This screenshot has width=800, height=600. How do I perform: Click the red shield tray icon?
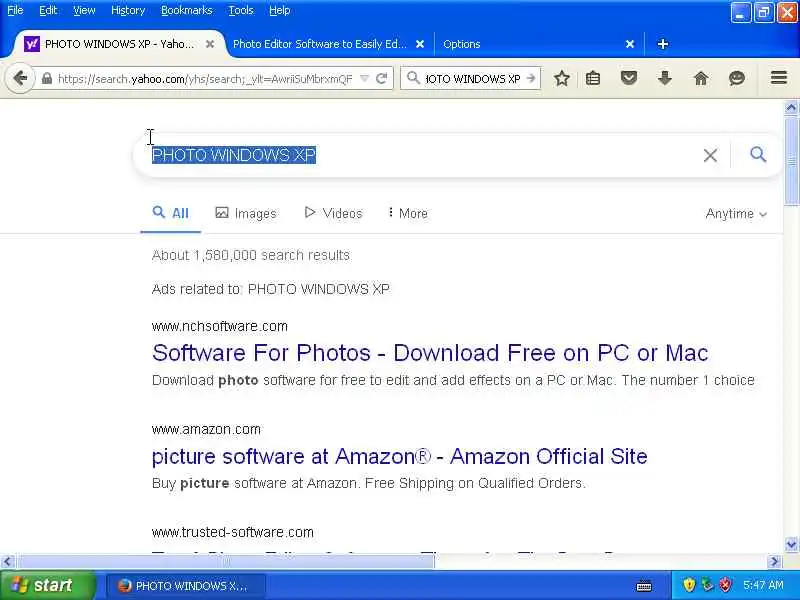pyautogui.click(x=726, y=585)
